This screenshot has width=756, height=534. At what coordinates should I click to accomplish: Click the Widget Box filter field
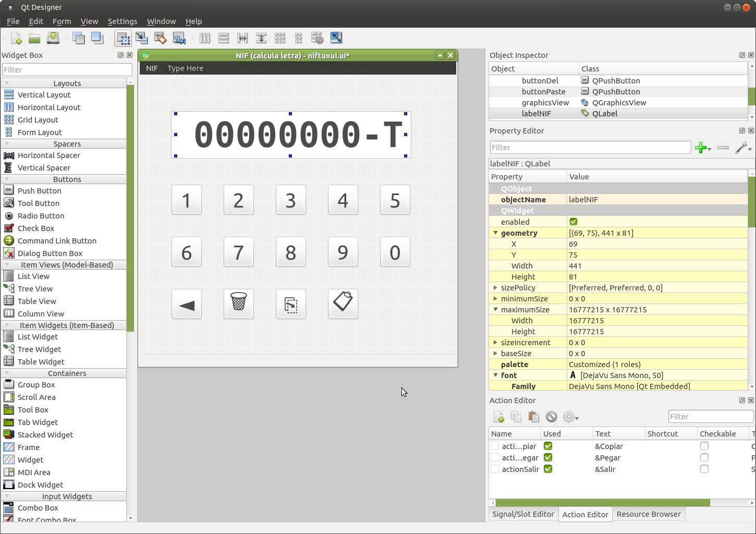click(x=67, y=70)
